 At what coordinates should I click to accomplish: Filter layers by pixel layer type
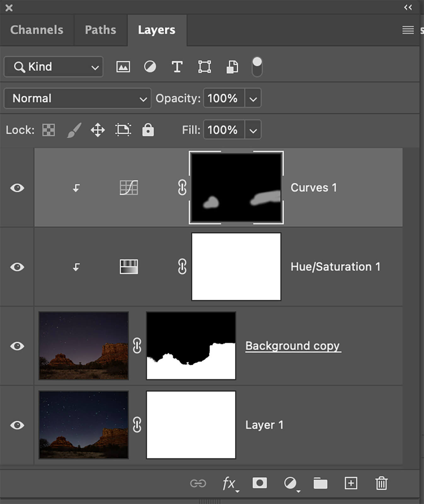point(123,67)
